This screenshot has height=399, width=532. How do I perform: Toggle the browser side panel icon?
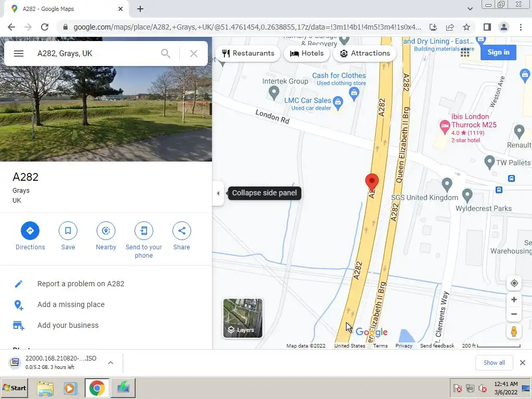[487, 27]
